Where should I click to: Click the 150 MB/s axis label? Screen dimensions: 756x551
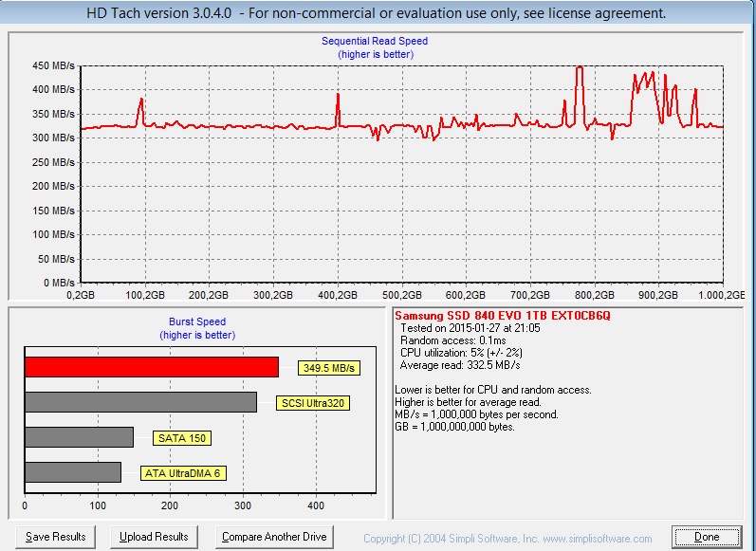click(53, 211)
